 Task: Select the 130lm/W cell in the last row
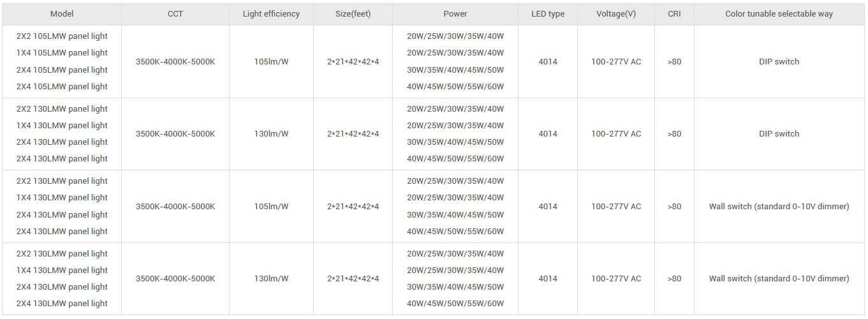click(271, 279)
